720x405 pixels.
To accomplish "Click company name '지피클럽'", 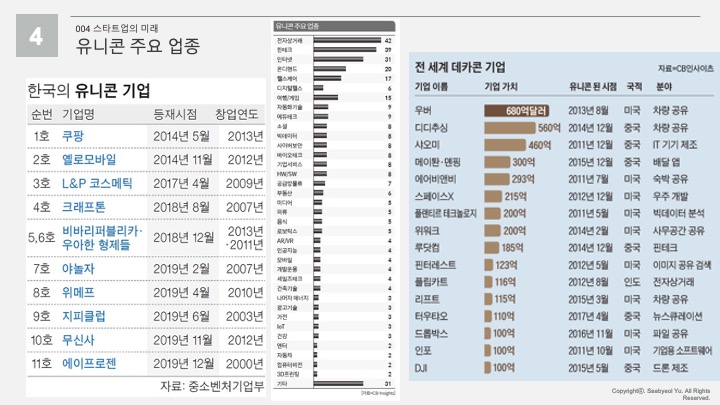I will [84, 316].
